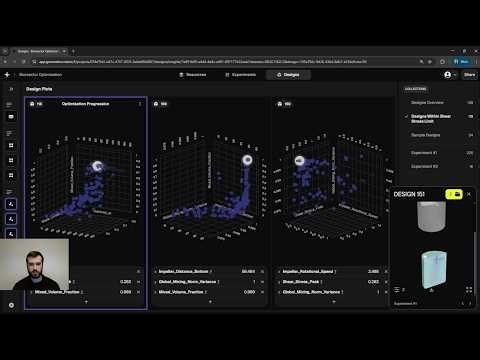Remove Impeller_Rotational_Speed axis row
The image size is (480, 360).
386,272
